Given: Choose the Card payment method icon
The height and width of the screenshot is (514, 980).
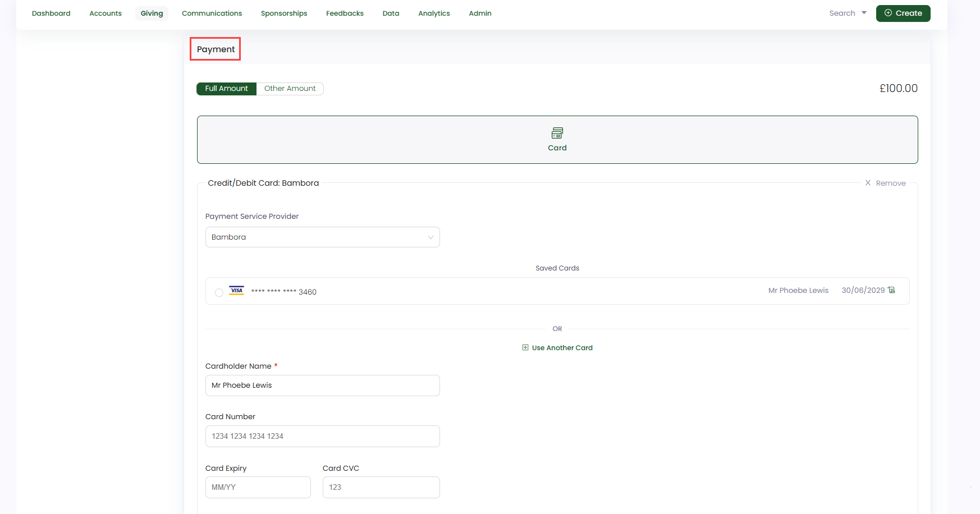Looking at the screenshot, I should [x=557, y=133].
